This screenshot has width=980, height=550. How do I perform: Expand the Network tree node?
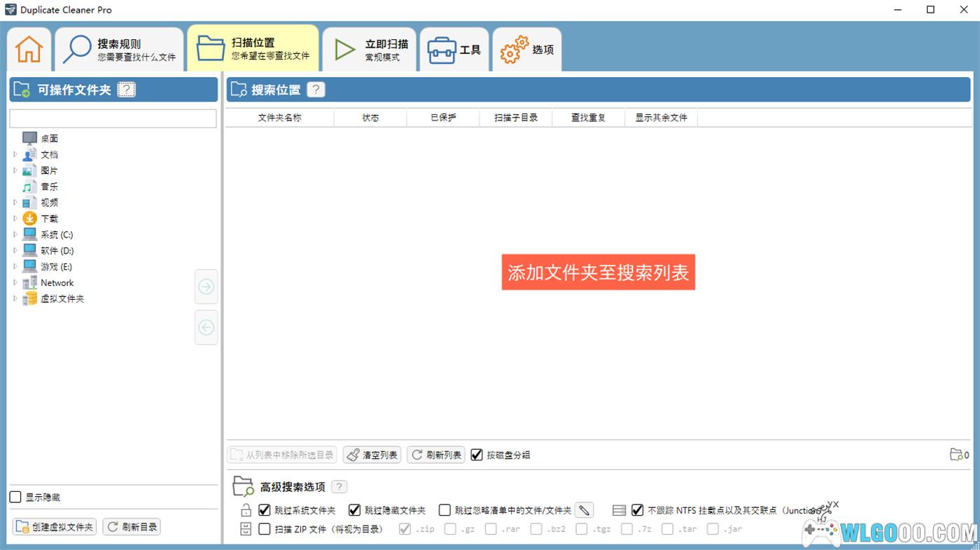(x=15, y=283)
